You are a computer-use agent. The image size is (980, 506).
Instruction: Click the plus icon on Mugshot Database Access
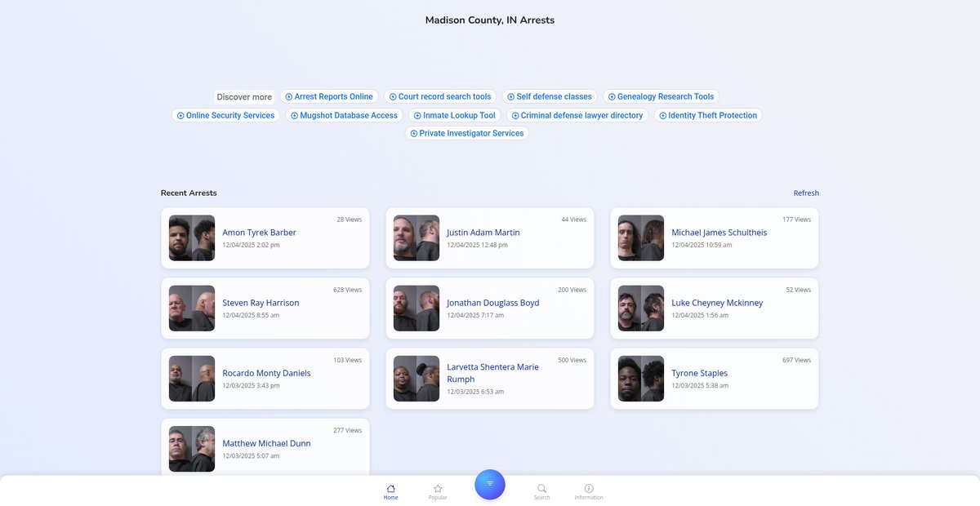(295, 116)
